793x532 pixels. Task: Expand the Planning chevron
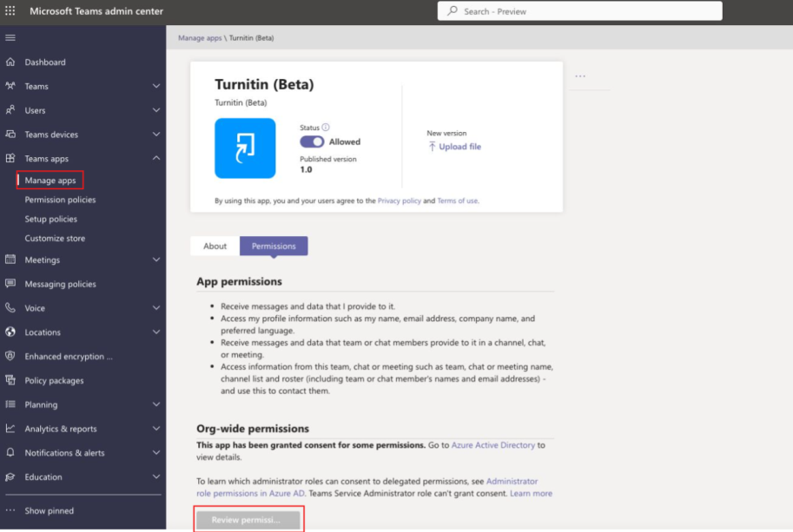point(156,404)
